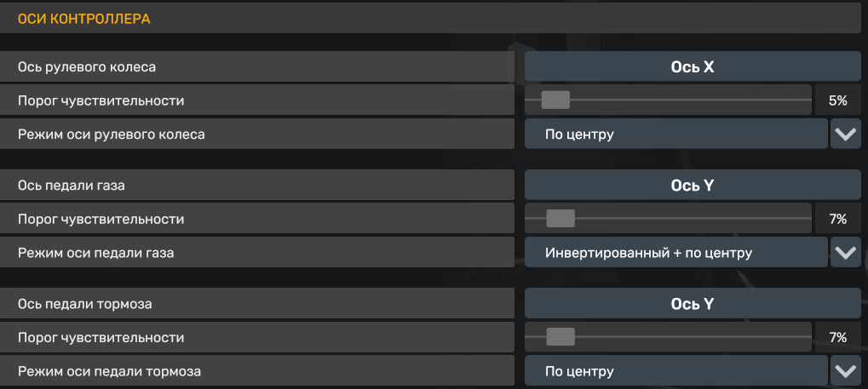Click the brake pedal 'Ось Y' binding button
The width and height of the screenshot is (868, 389).
click(693, 304)
